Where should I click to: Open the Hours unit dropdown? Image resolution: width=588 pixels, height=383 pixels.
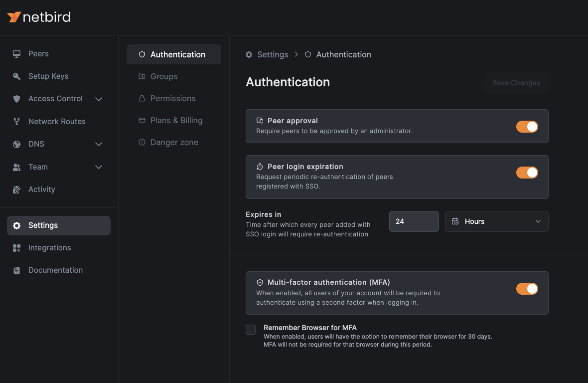[496, 221]
